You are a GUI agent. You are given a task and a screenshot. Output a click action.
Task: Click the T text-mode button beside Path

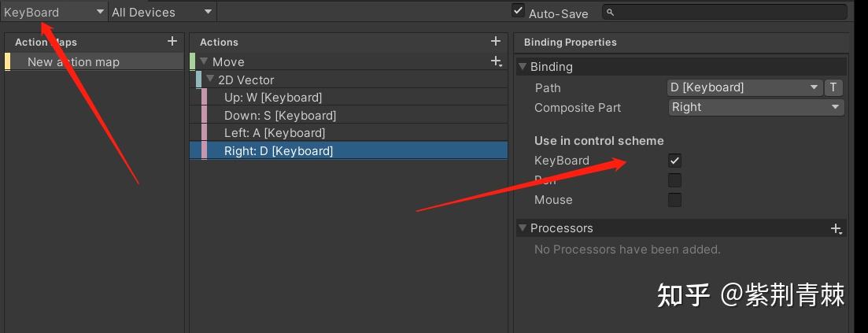point(833,87)
